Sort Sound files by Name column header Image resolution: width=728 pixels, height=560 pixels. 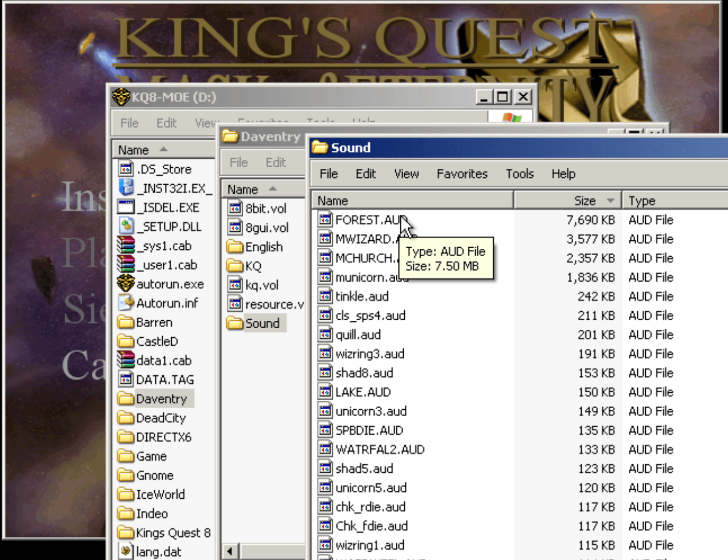pos(413,201)
